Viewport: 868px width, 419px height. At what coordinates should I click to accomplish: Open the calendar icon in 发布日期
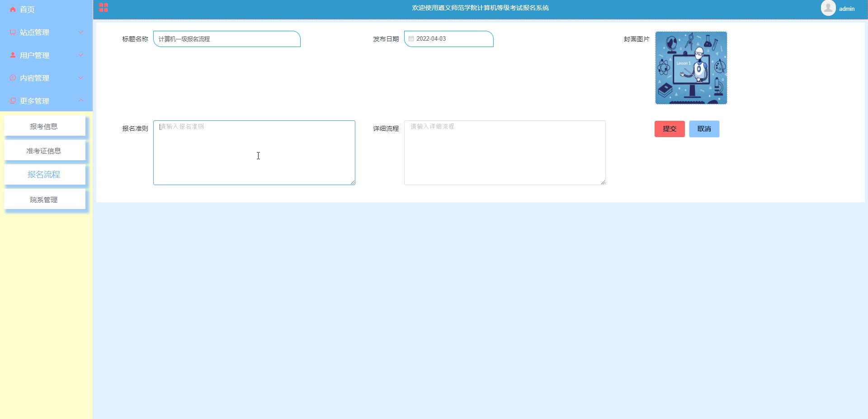pos(411,39)
